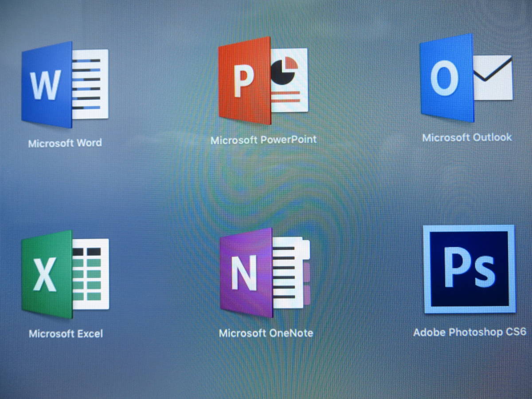The image size is (532, 399).
Task: Click the lined page on the Word icon
Action: (90, 84)
